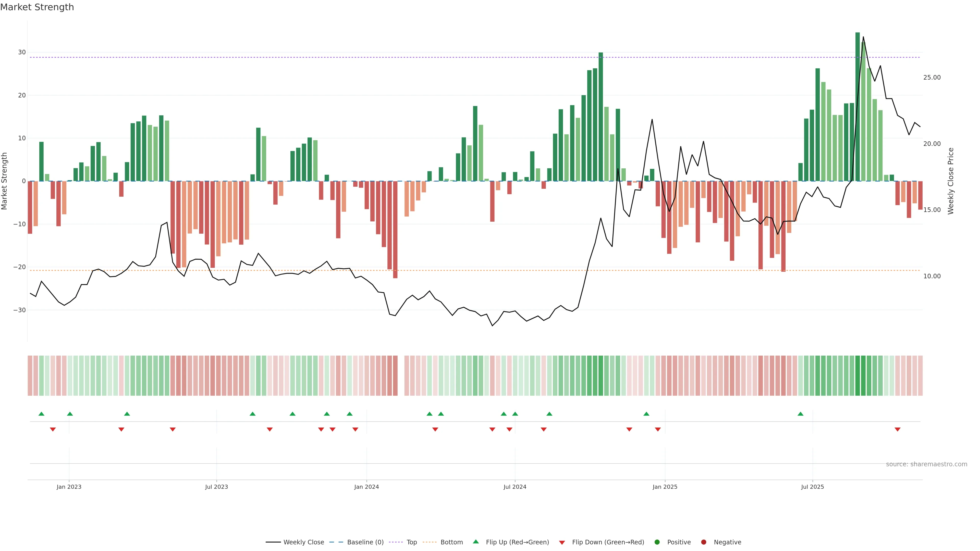Click the Weekly Close Price axis title
This screenshot has width=980, height=551.
click(951, 181)
